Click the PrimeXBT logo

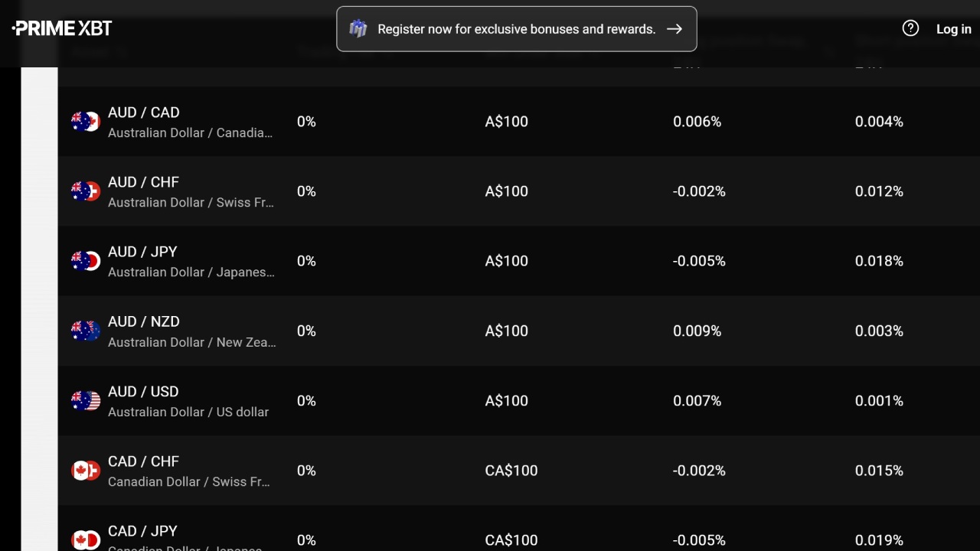click(62, 28)
